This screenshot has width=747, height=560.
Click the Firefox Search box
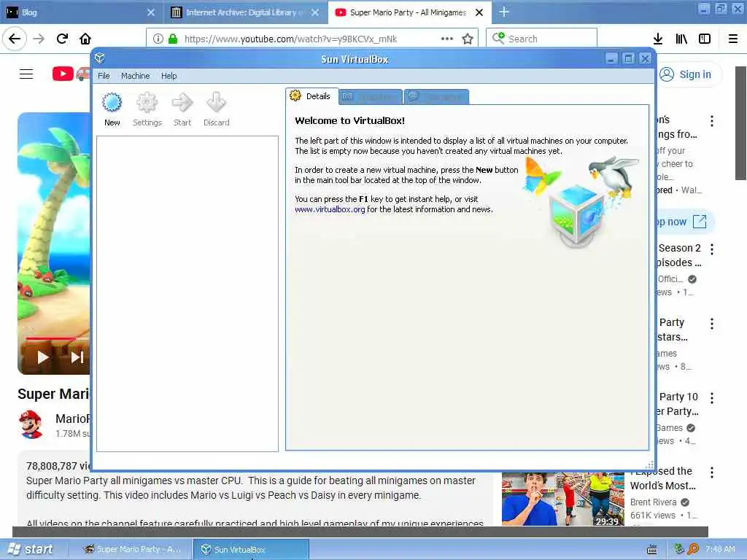coord(541,39)
